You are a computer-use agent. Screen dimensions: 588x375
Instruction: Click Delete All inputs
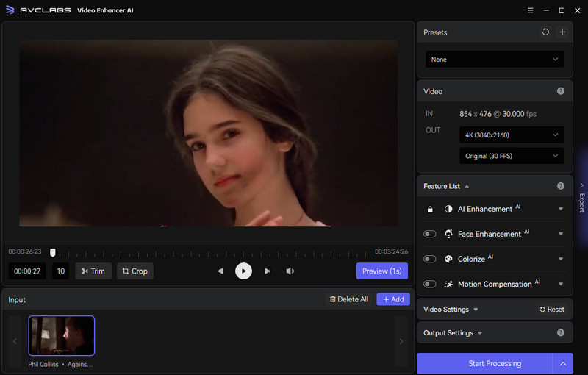[x=349, y=299]
